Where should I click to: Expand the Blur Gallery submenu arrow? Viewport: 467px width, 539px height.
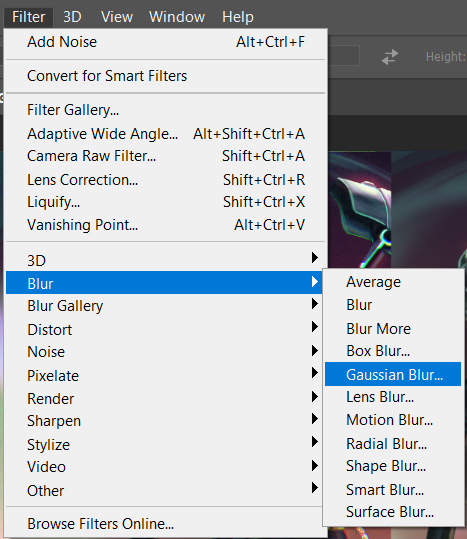314,304
